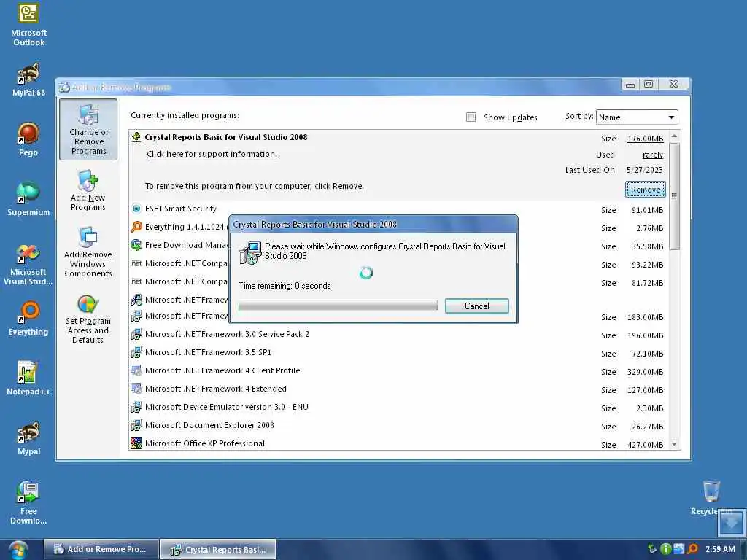747x560 pixels.
Task: Cancel the Crystal Reports configuration dialog
Action: pos(477,306)
